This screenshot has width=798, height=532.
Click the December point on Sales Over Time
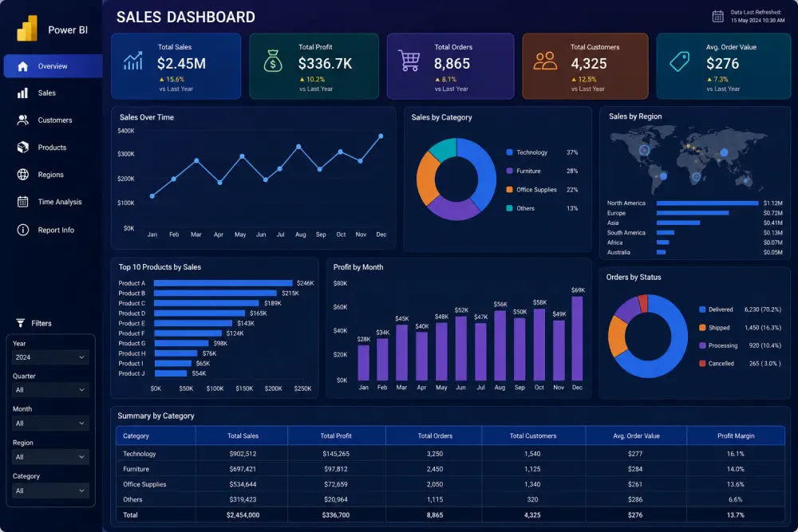[x=381, y=136]
